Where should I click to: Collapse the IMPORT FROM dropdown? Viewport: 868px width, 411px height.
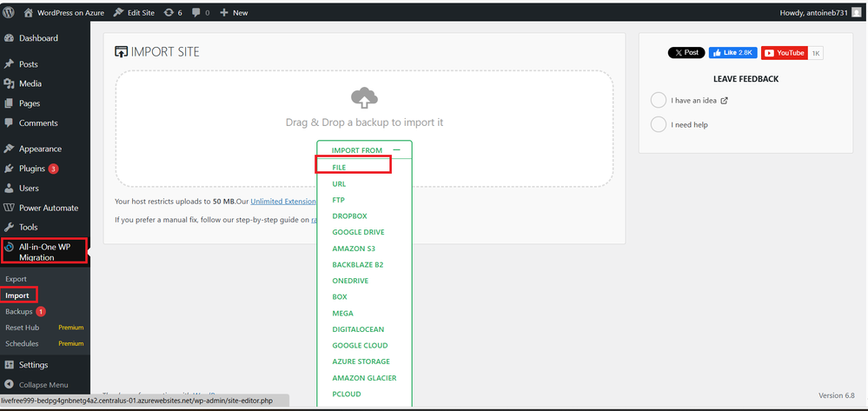[x=364, y=150]
